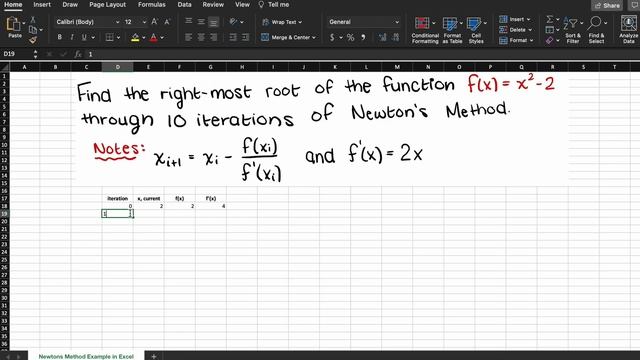640x360 pixels.
Task: Open the Merge & Center dropdown arrow
Action: coord(314,38)
